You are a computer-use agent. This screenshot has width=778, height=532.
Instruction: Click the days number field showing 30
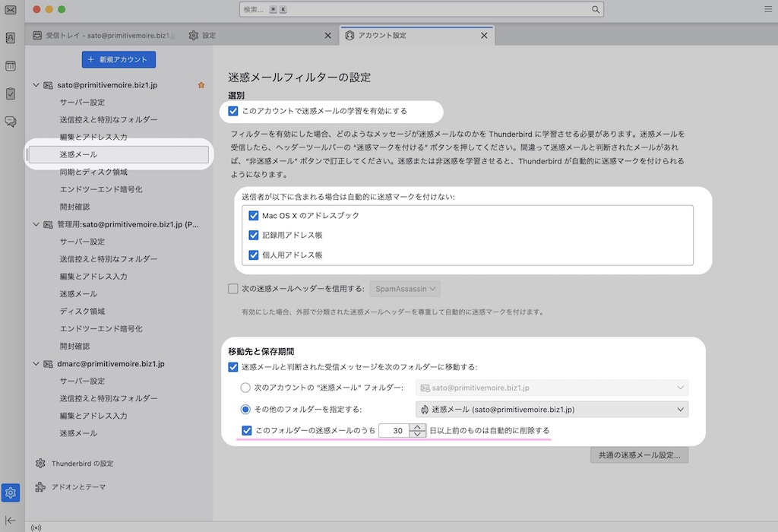(394, 431)
